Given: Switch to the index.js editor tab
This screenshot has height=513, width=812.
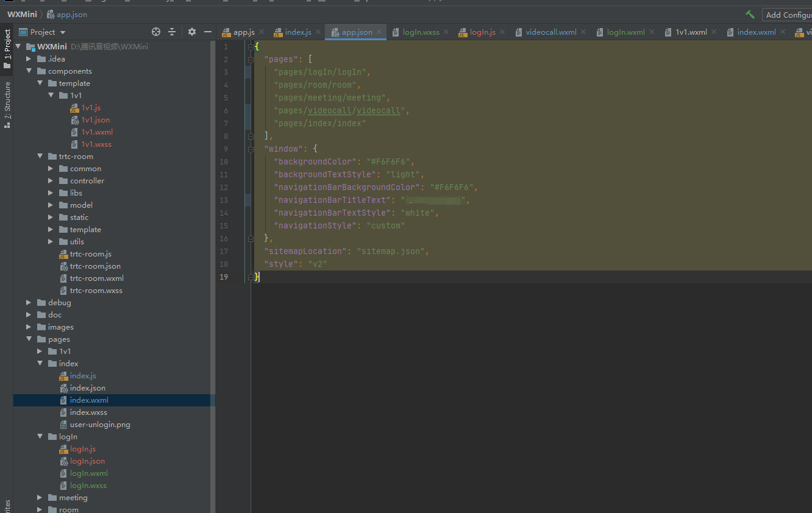Looking at the screenshot, I should point(298,32).
